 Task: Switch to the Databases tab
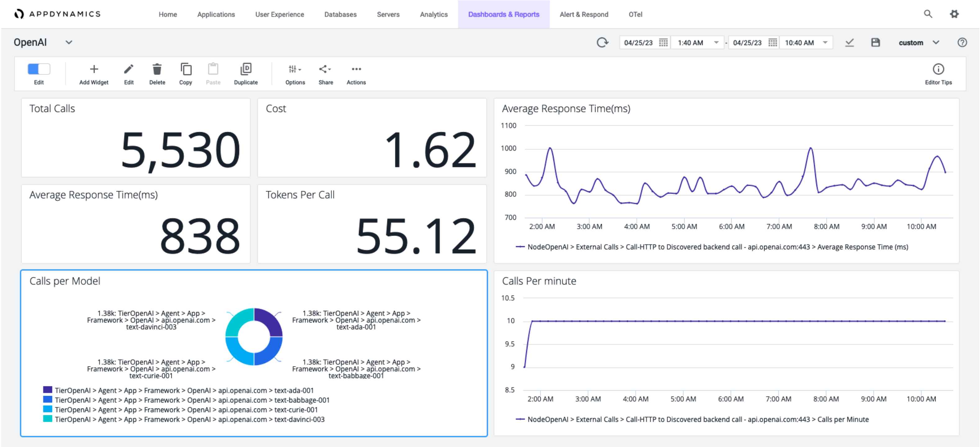(x=340, y=15)
